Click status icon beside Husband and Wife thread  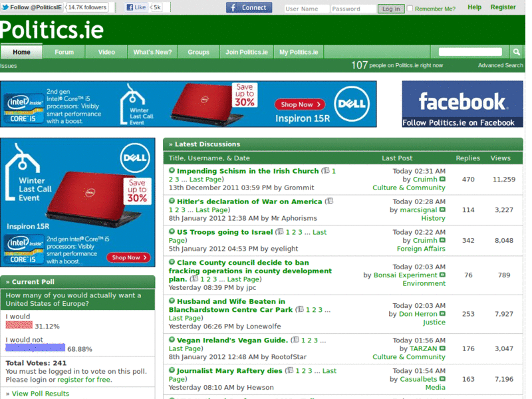pos(172,301)
